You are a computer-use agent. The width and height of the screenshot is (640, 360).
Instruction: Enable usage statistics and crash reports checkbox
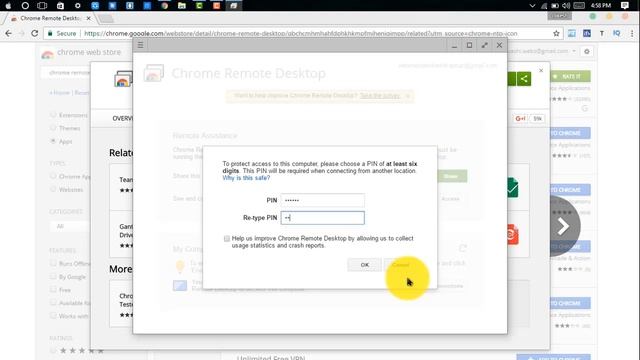[227, 238]
